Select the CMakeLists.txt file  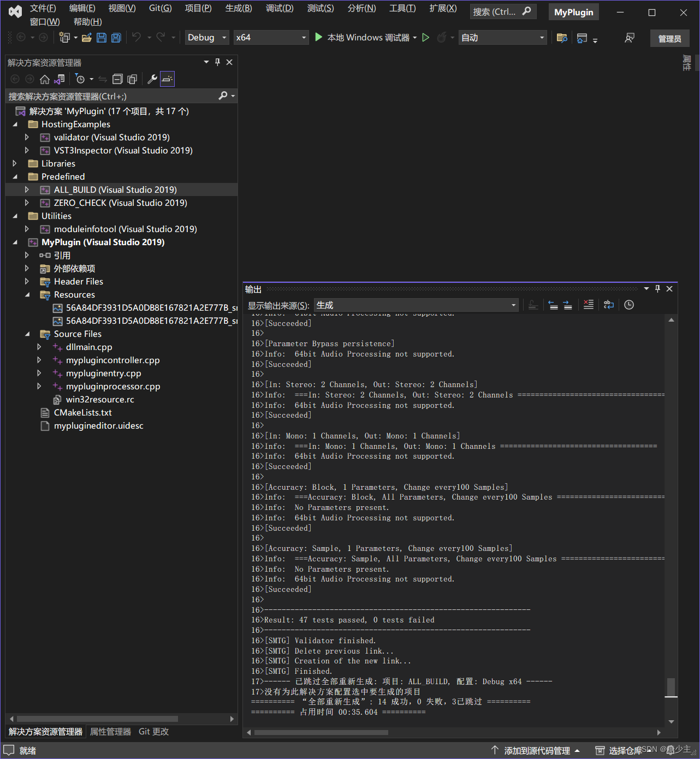click(x=82, y=412)
